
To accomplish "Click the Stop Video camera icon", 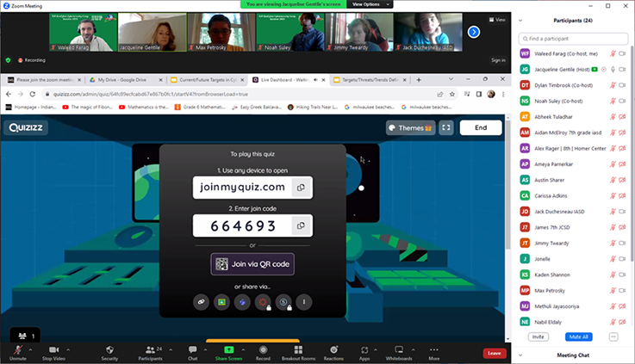I will 54,350.
